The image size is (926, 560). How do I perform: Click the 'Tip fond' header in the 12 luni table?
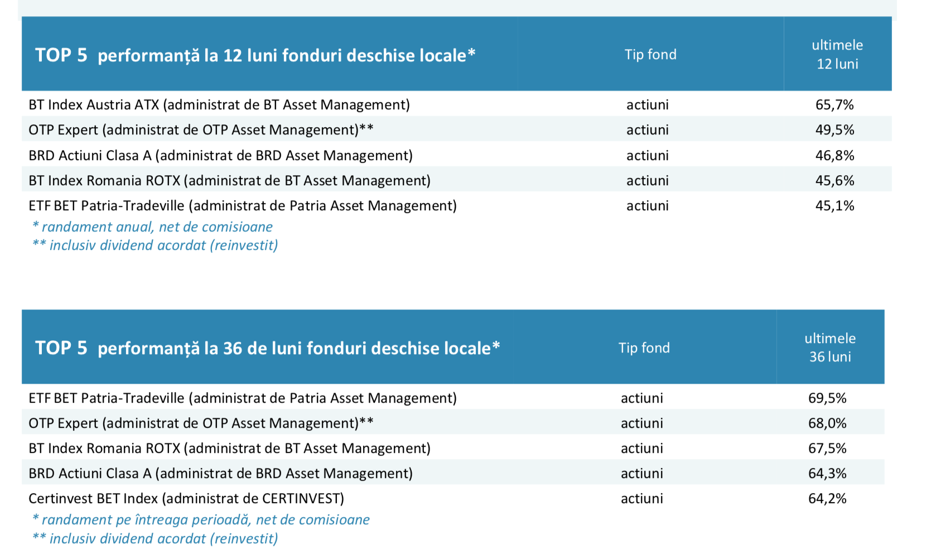coord(650,55)
